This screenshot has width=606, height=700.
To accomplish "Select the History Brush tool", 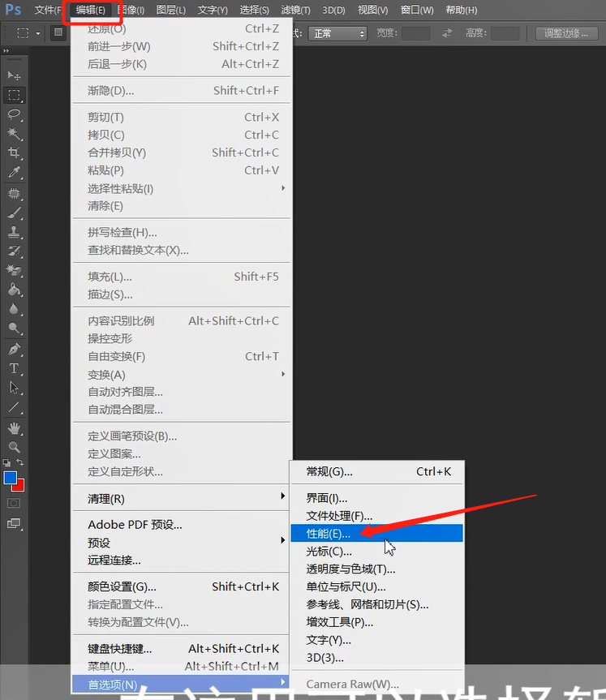I will click(14, 251).
